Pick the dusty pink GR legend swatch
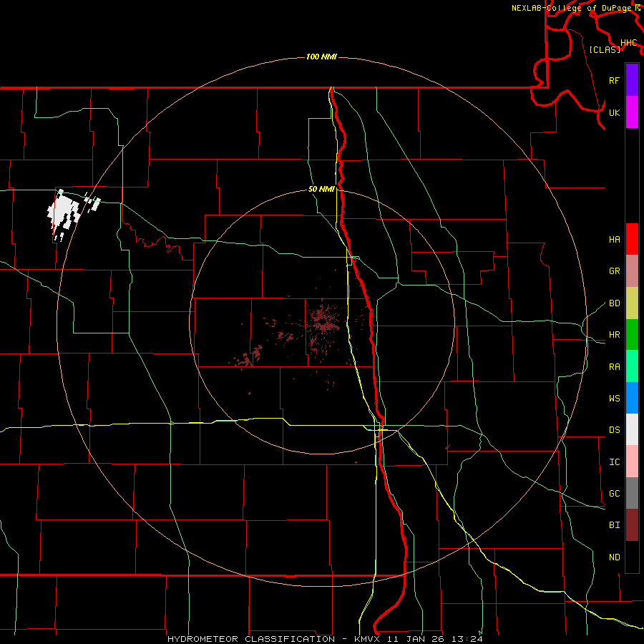644x644 pixels. pos(632,271)
